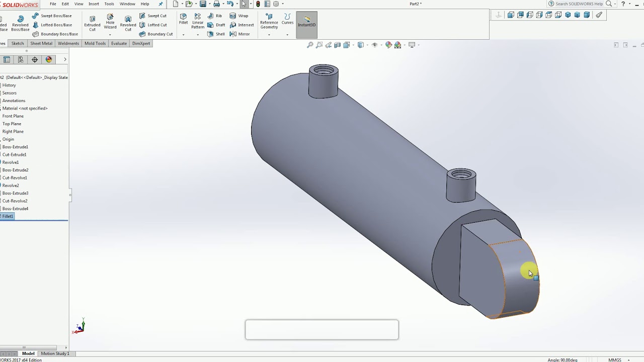Click the Swept Cut tool
Viewport: 644px width, 362px height.
click(153, 16)
